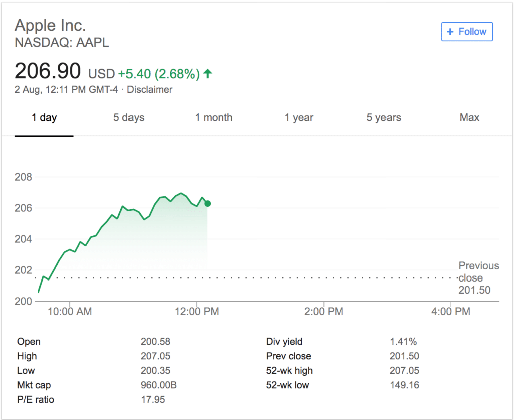This screenshot has width=514, height=420.
Task: Click the green up-arrow price icon
Action: coord(208,74)
